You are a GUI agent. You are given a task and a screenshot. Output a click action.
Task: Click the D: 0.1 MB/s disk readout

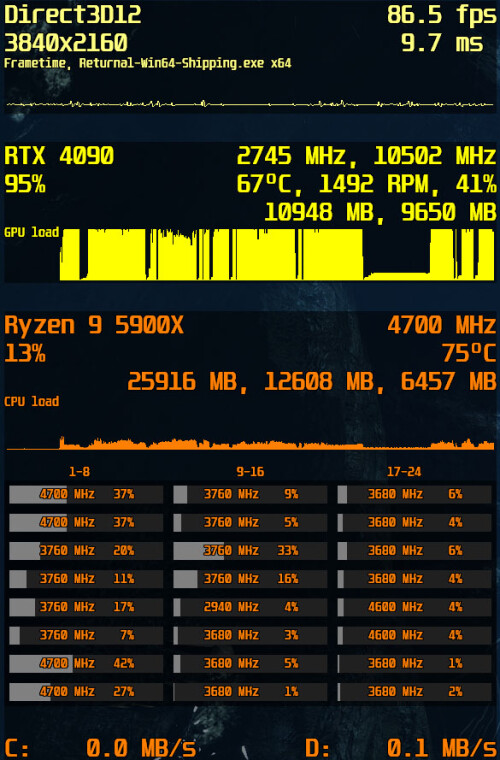[401, 747]
